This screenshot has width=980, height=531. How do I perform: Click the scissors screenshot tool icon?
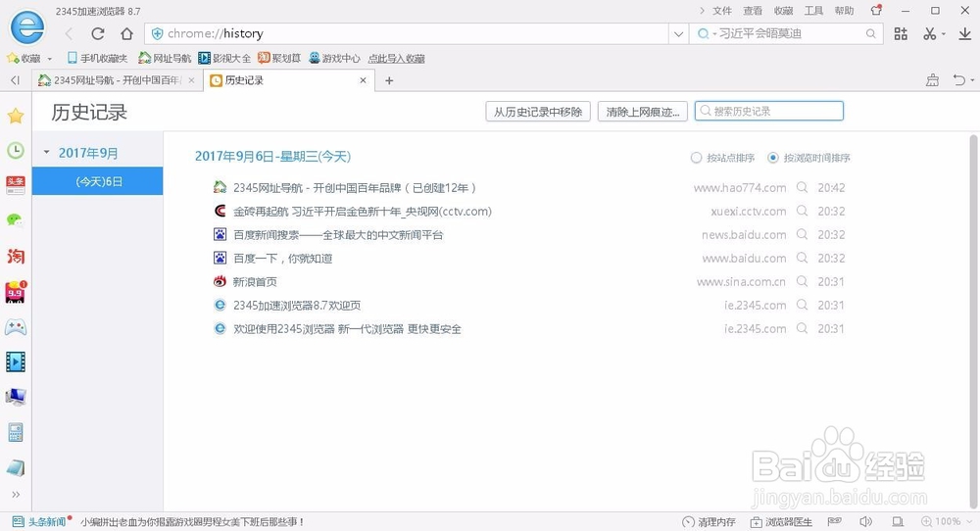pos(929,33)
